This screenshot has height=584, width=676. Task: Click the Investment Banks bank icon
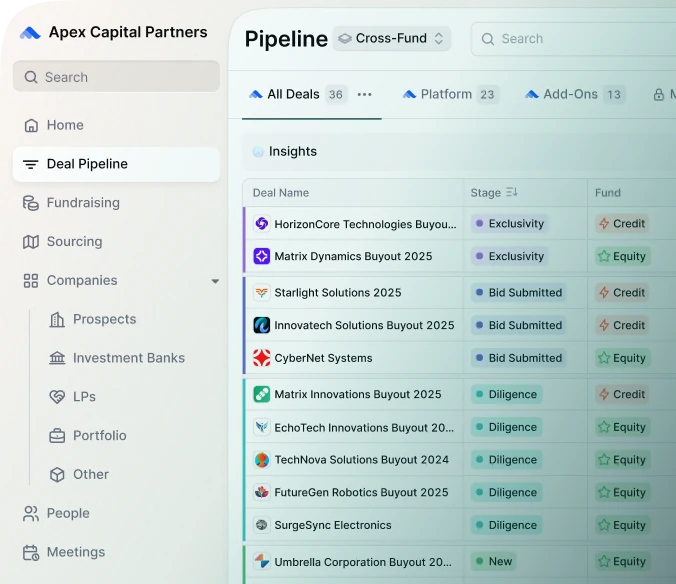point(57,358)
